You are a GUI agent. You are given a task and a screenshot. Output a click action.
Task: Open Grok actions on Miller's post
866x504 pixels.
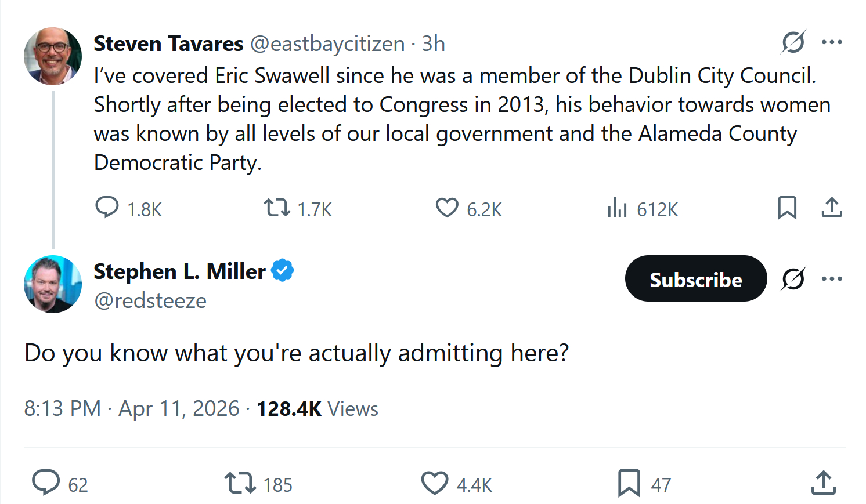(793, 279)
